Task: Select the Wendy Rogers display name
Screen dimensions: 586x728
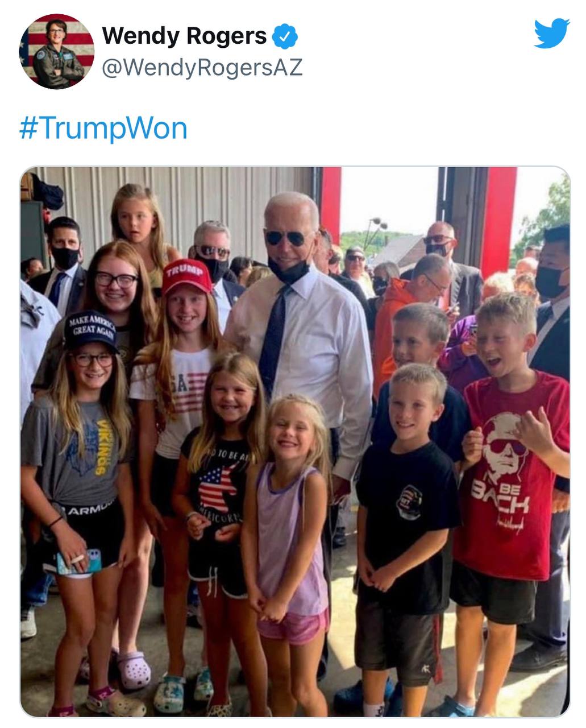Action: pos(184,36)
